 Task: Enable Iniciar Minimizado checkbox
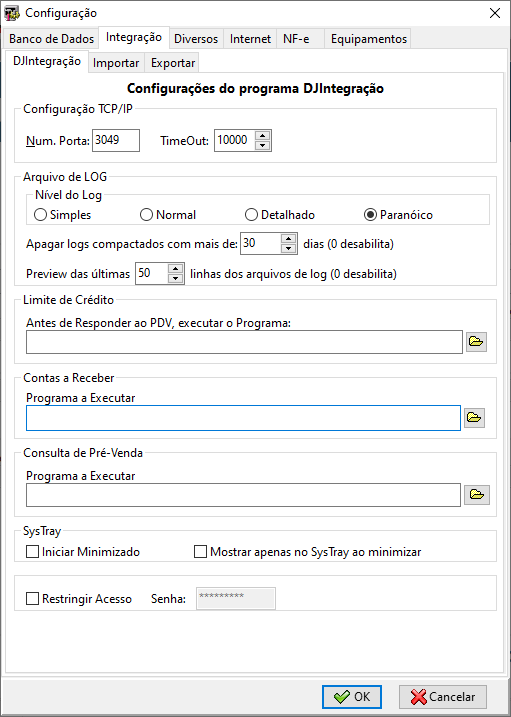[x=83, y=552]
